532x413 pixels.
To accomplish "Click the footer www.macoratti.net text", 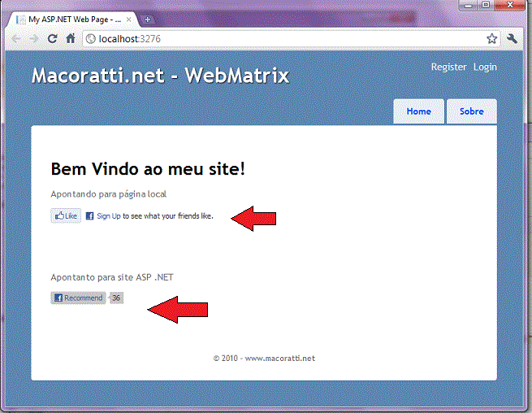I will tap(280, 359).
